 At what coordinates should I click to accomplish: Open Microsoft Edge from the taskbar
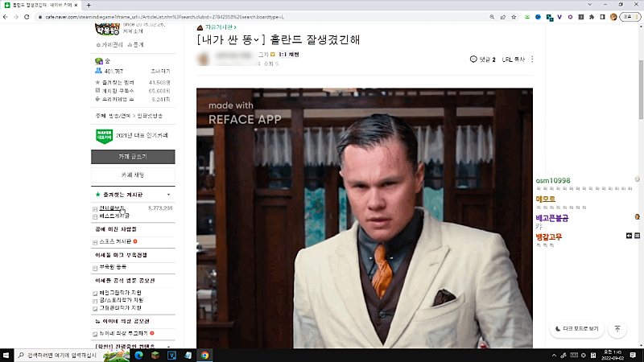(x=138, y=355)
